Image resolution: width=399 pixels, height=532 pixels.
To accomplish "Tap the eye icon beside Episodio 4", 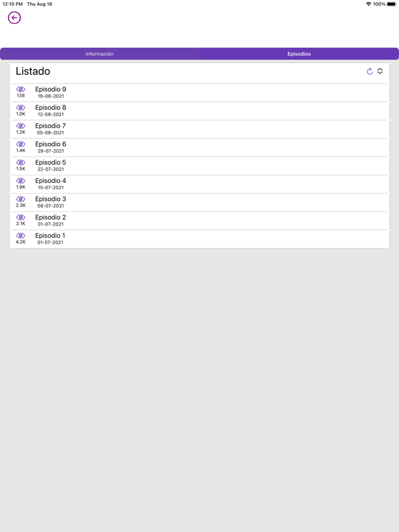I will coord(21,181).
